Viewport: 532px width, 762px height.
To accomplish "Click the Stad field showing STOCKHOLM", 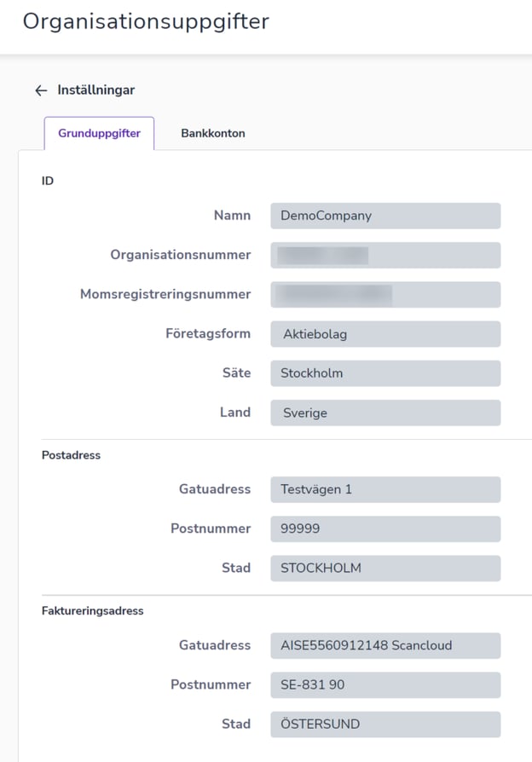I will point(385,568).
